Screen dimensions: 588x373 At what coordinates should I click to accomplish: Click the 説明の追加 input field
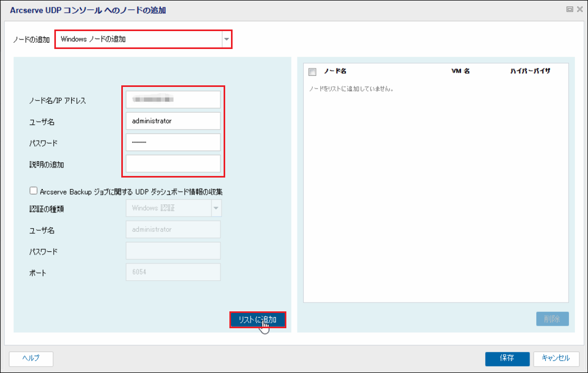tap(173, 164)
